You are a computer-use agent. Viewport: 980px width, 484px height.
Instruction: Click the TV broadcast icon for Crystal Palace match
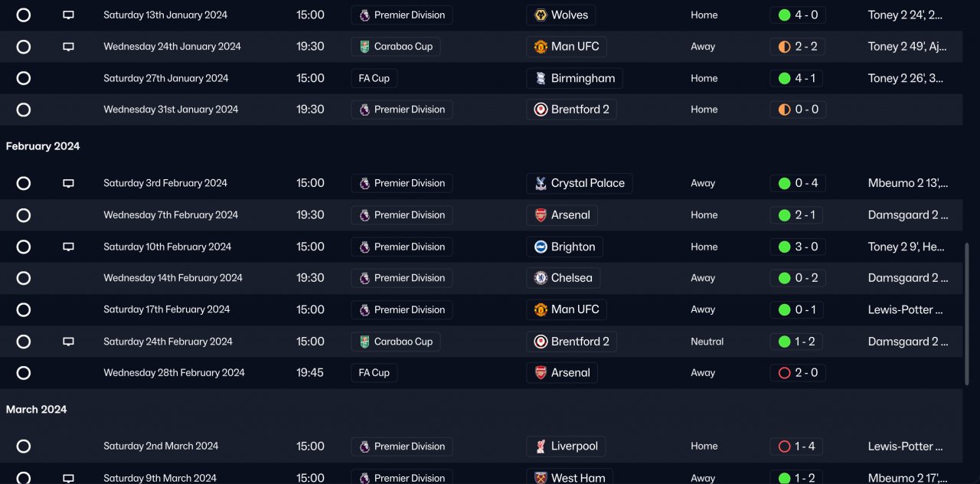(68, 184)
